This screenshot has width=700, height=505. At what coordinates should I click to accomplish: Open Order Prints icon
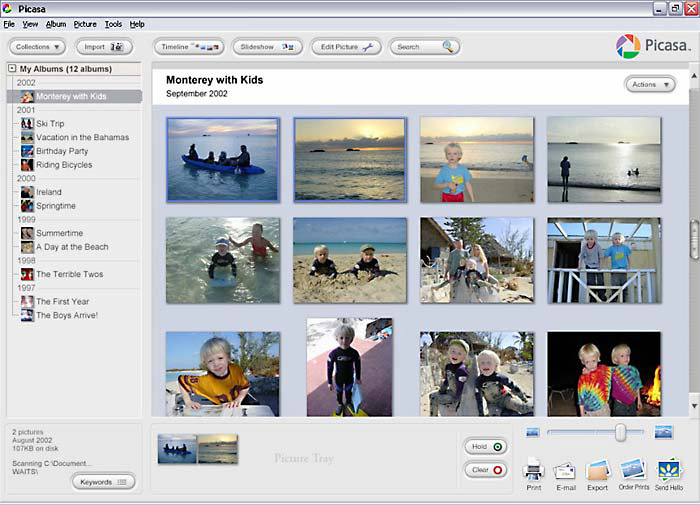tap(632, 468)
